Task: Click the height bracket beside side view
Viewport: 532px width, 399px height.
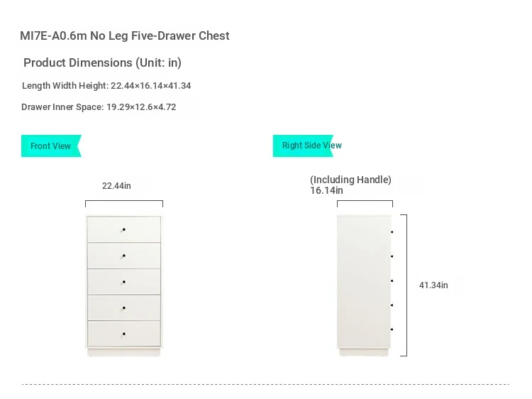Action: (x=404, y=285)
